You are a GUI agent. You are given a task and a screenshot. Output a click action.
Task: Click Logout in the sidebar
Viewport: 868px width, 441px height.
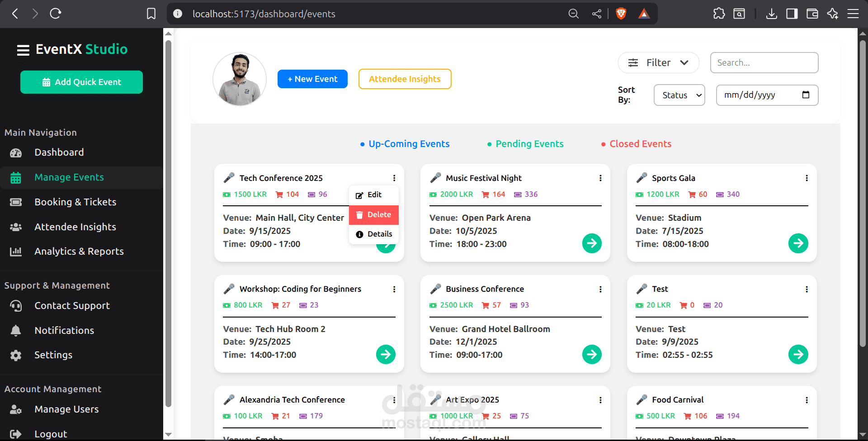coord(81,434)
